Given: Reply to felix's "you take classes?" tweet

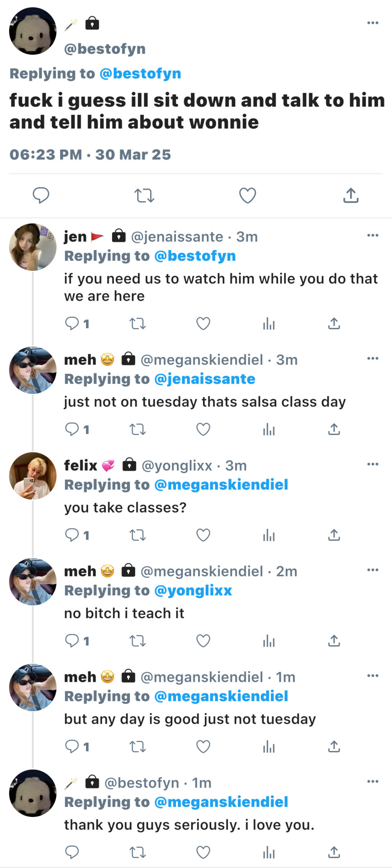Looking at the screenshot, I should [x=72, y=535].
